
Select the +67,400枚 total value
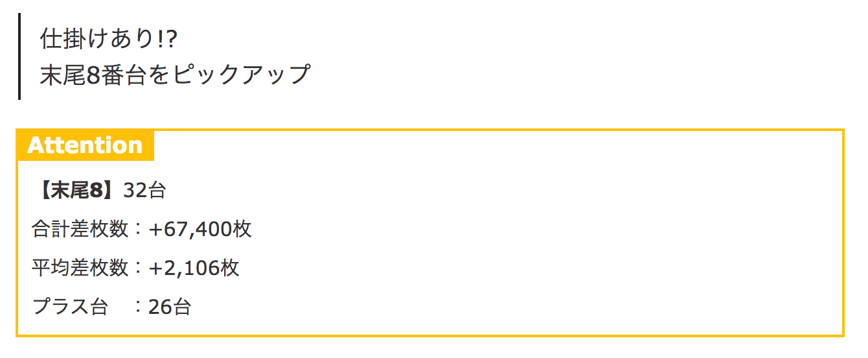pos(200,229)
